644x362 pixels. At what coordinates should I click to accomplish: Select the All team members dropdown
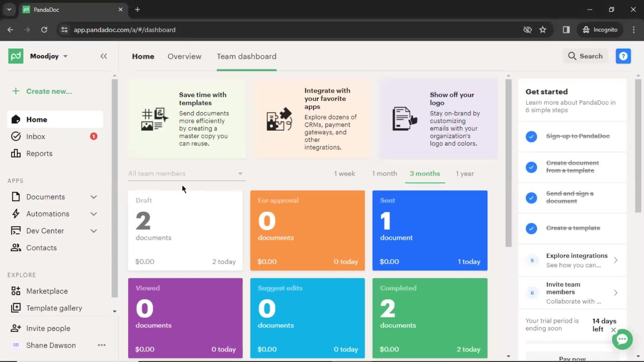click(x=184, y=173)
